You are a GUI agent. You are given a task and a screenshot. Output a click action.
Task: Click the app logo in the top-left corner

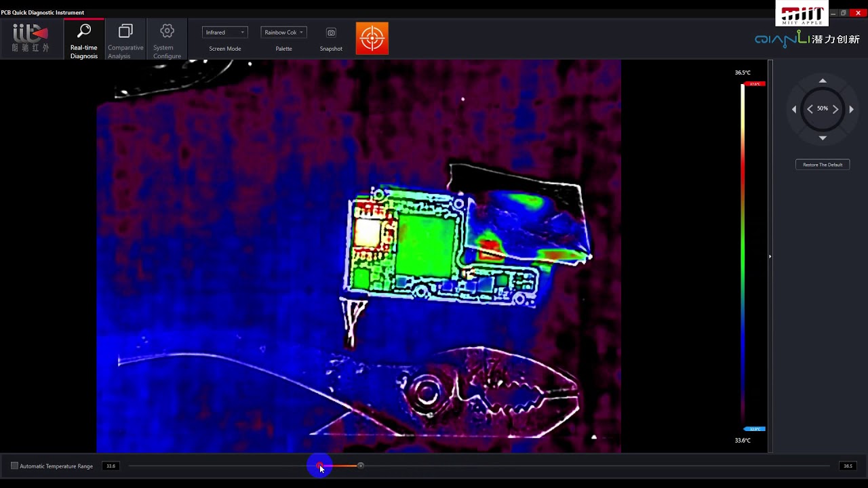pyautogui.click(x=31, y=38)
